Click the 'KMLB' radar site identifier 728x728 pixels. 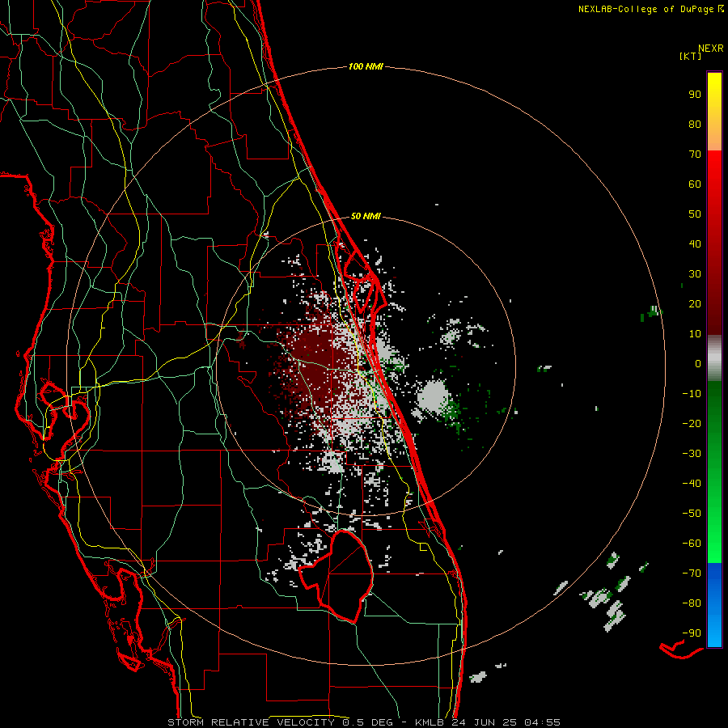coord(430,722)
